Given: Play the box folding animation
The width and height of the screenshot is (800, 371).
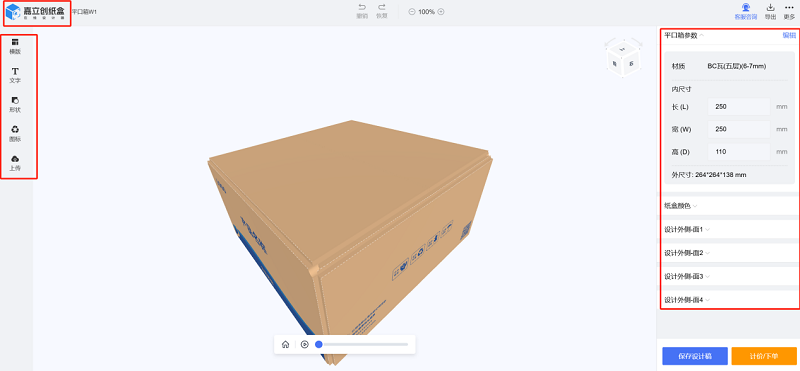Looking at the screenshot, I should [305, 344].
